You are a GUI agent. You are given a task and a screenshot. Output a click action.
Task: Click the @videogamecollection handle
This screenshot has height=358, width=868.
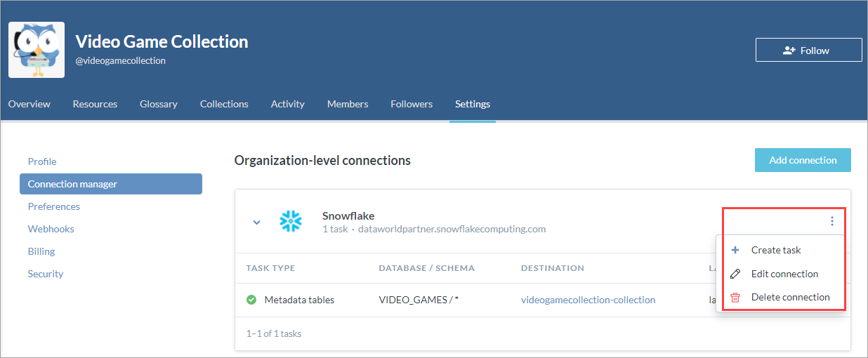click(x=121, y=60)
